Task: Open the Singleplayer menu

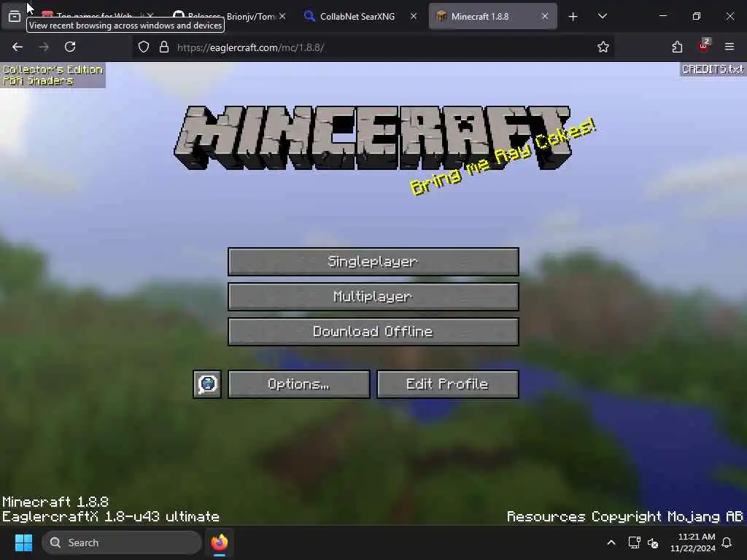Action: (373, 262)
